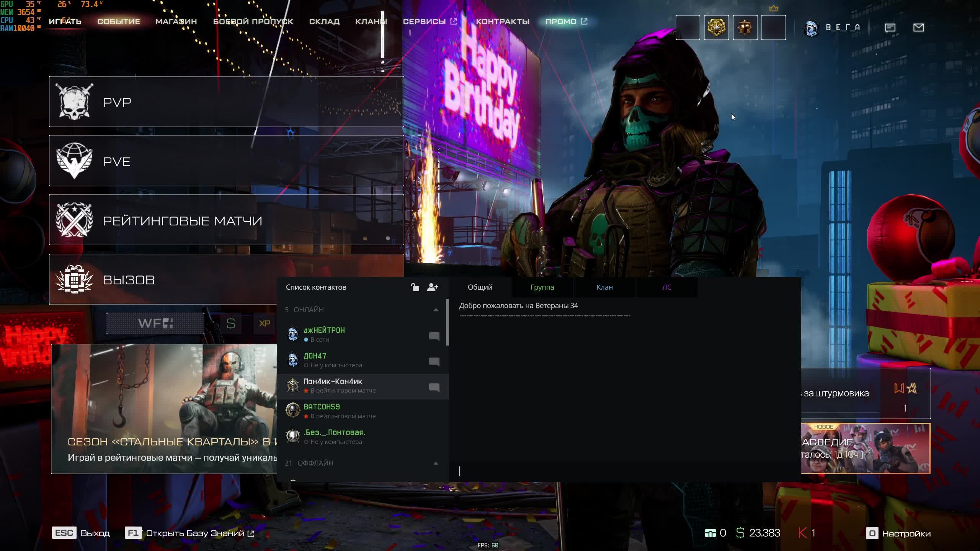Open the МАГАЗИН menu
This screenshot has width=980, height=551.
click(176, 21)
